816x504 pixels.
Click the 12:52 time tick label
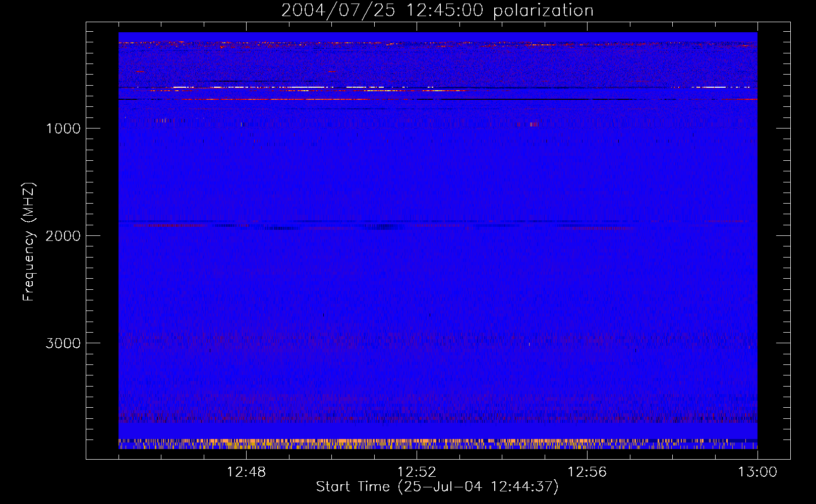point(417,472)
